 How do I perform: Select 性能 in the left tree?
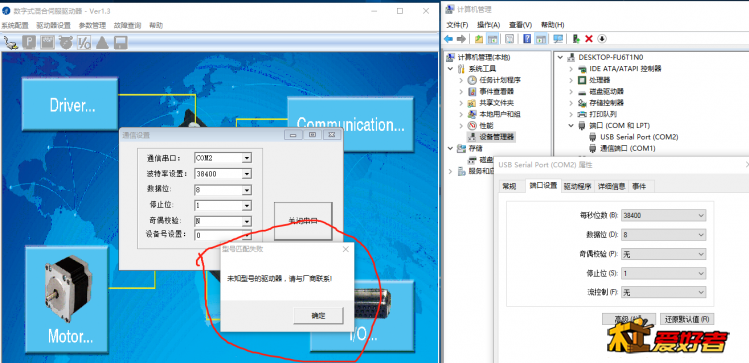tap(486, 126)
